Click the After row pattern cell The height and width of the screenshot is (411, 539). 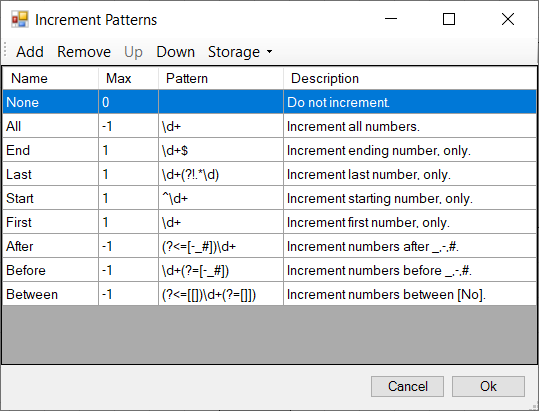point(221,246)
